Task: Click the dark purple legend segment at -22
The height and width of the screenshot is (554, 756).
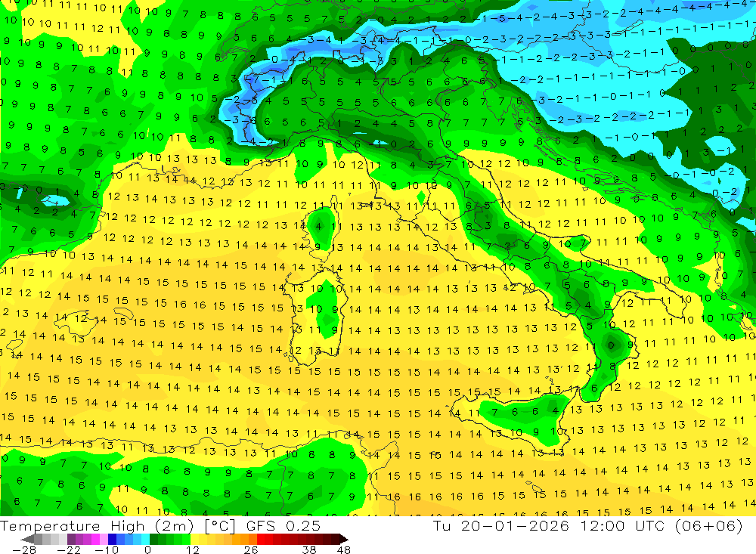Action: [x=71, y=539]
